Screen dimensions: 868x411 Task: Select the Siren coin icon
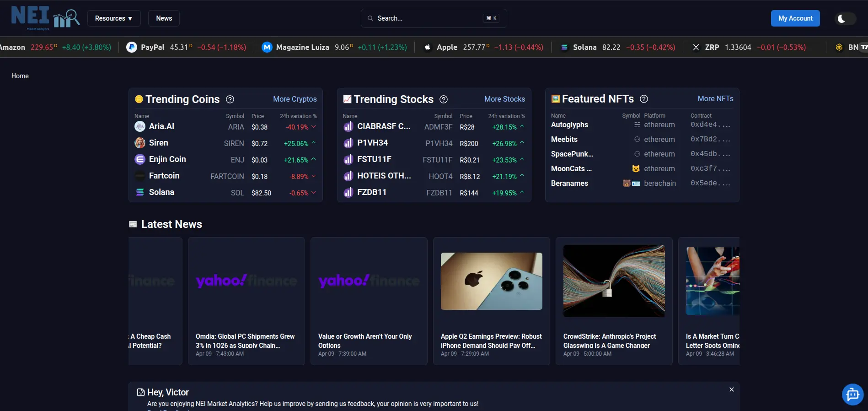click(140, 143)
